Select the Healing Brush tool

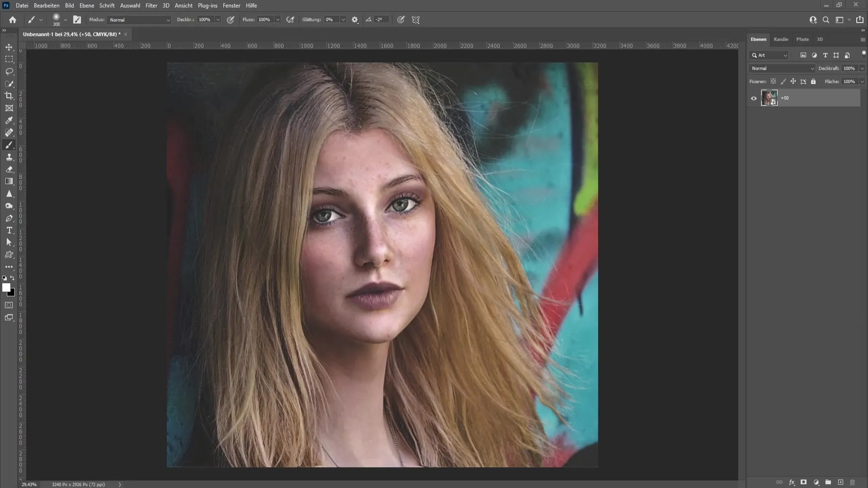[x=9, y=132]
